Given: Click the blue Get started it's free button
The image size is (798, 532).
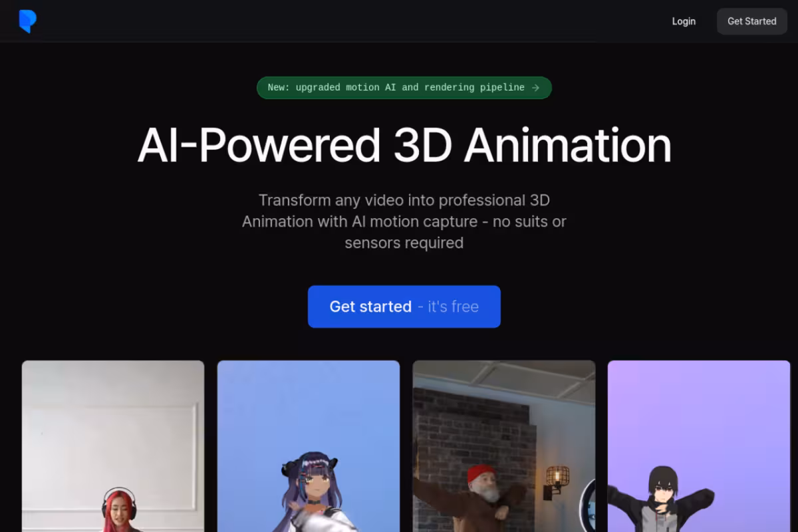Looking at the screenshot, I should tap(404, 307).
